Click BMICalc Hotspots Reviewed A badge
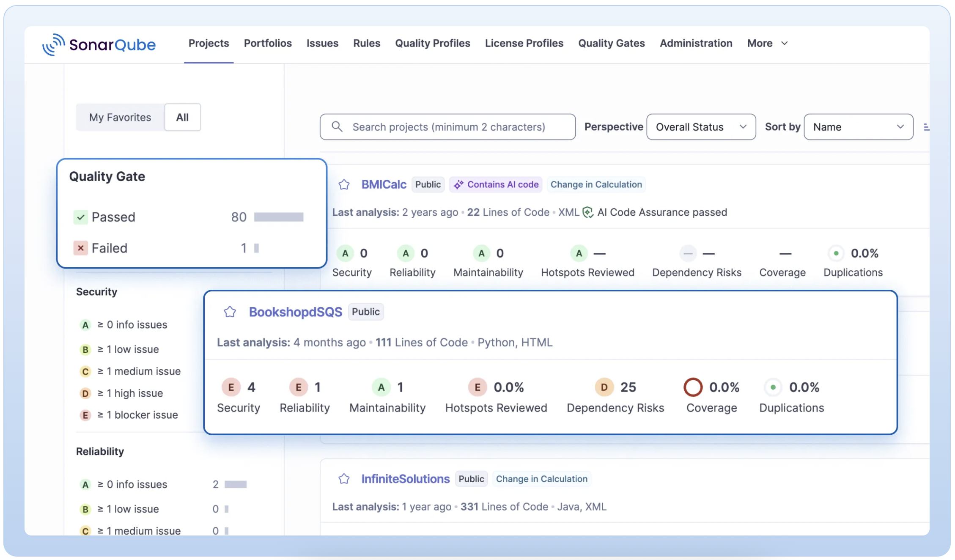 coord(579,253)
